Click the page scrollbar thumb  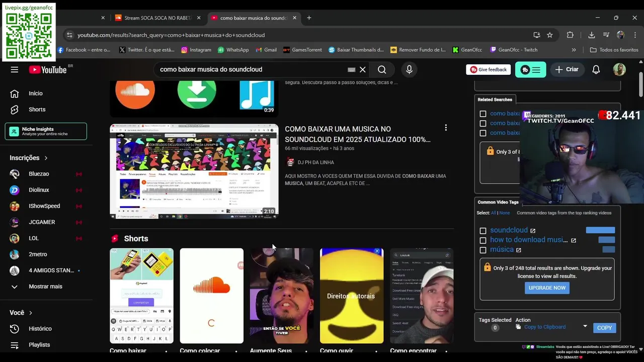pos(640,84)
